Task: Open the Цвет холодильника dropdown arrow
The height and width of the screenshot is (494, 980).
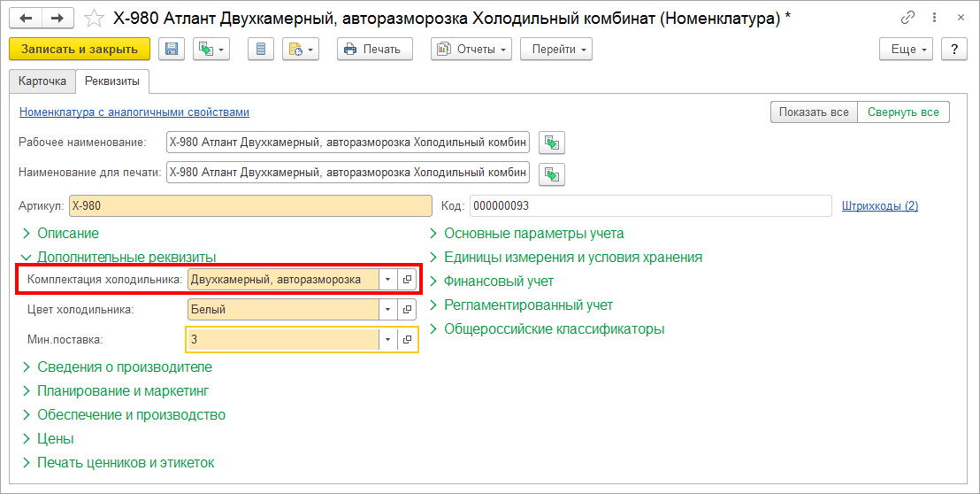Action: [x=387, y=310]
